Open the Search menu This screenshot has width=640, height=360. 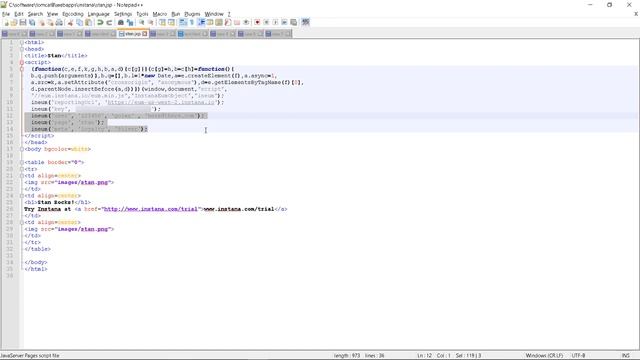pyautogui.click(x=35, y=14)
